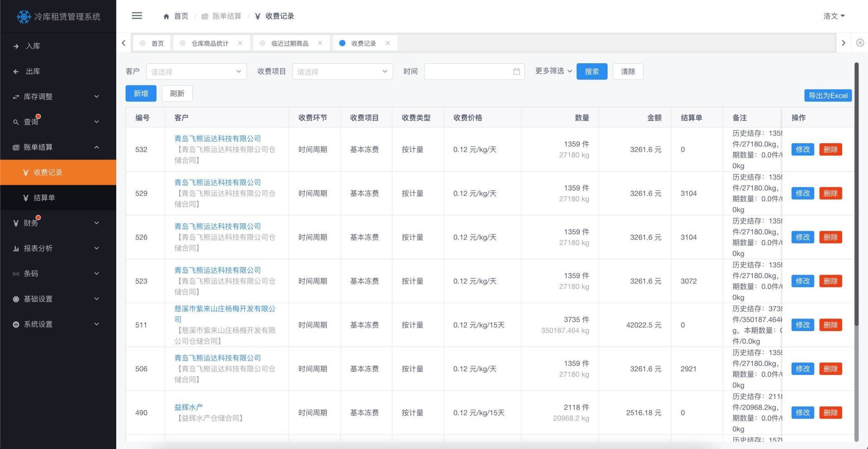Open the calendar icon in 时间 field

tap(517, 71)
